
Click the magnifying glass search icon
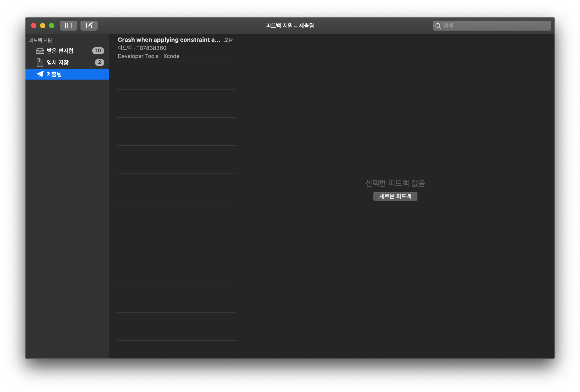tap(438, 26)
